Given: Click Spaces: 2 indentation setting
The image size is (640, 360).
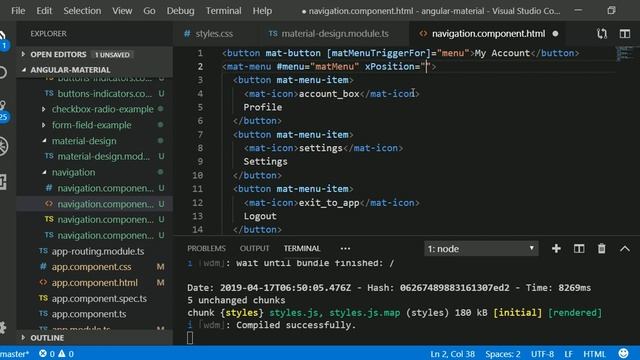Looking at the screenshot, I should coord(503,353).
